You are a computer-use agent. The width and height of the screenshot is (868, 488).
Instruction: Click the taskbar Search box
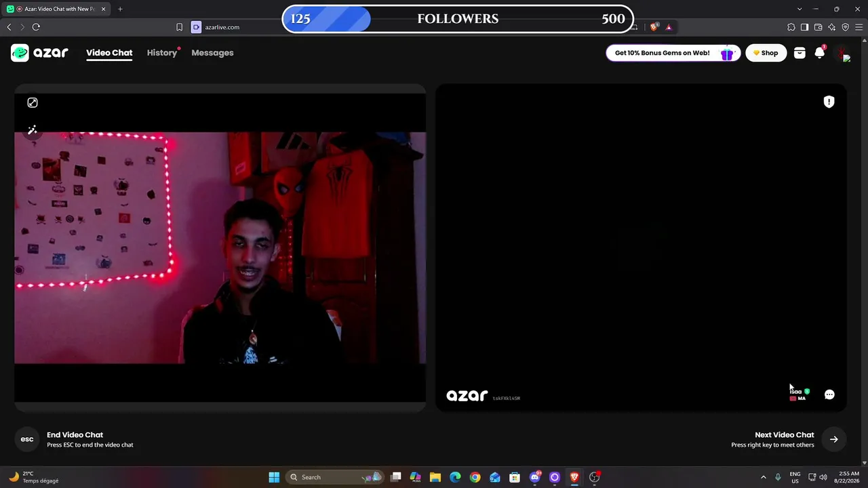[x=335, y=477]
